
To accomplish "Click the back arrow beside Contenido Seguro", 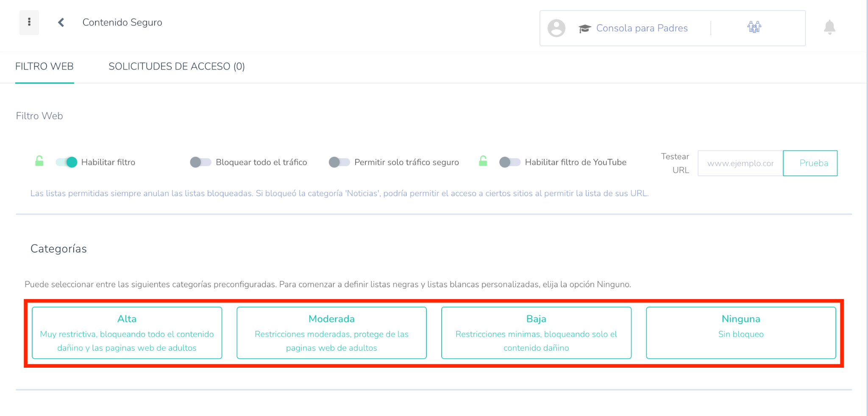I will tap(61, 22).
